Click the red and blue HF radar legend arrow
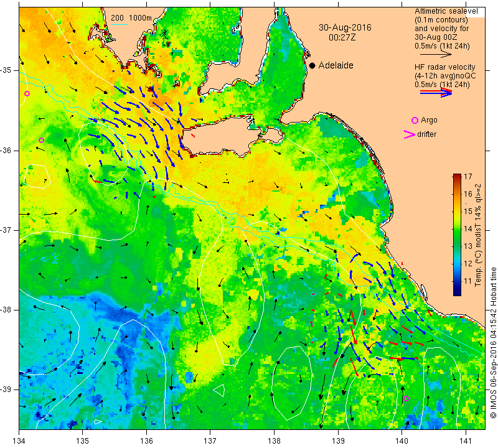 coord(436,92)
